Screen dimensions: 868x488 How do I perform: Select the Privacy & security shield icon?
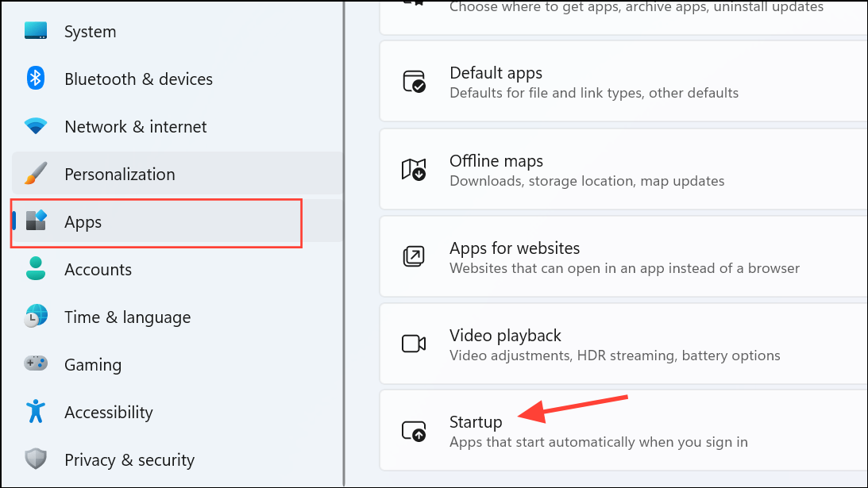click(35, 459)
